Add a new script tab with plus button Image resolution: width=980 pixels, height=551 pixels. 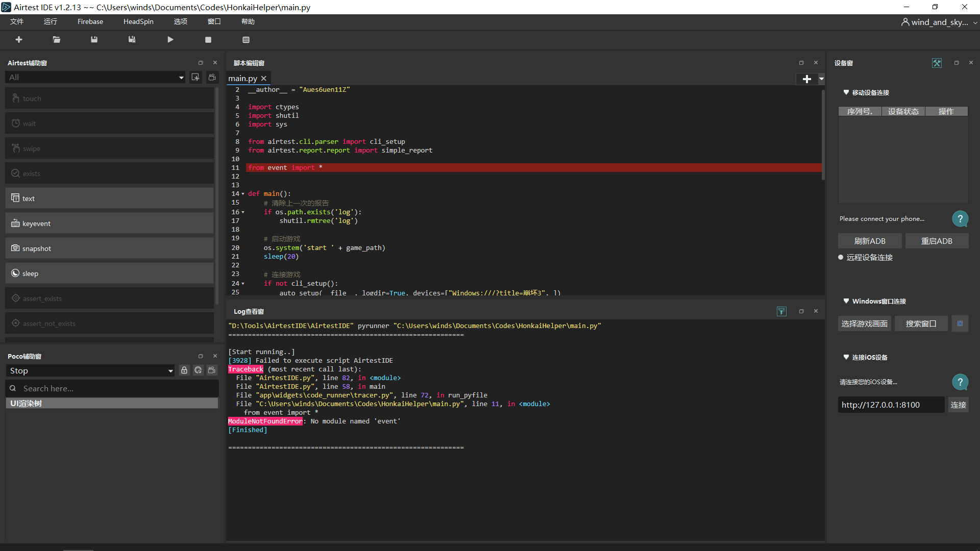807,79
